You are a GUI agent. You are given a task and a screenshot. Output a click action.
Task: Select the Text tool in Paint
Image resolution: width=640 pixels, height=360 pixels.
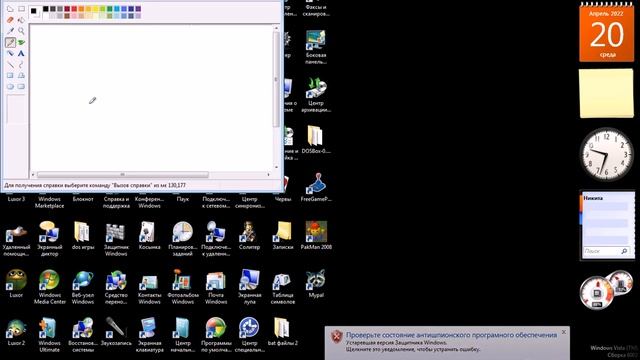coord(21,53)
